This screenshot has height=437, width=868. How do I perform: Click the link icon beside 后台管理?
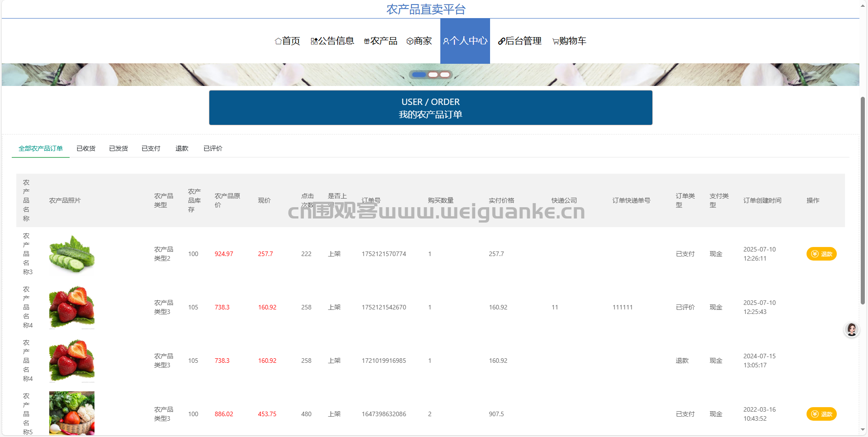coord(501,41)
